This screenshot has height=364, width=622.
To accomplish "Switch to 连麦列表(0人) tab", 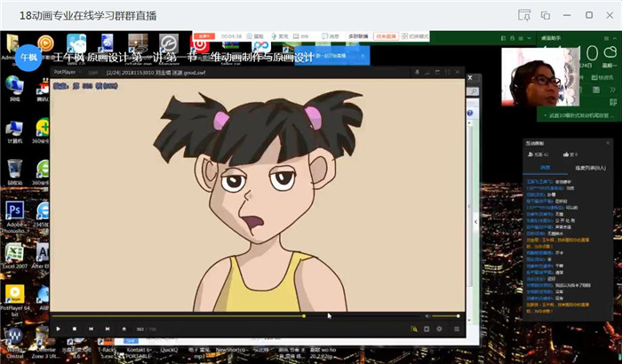I will (590, 168).
